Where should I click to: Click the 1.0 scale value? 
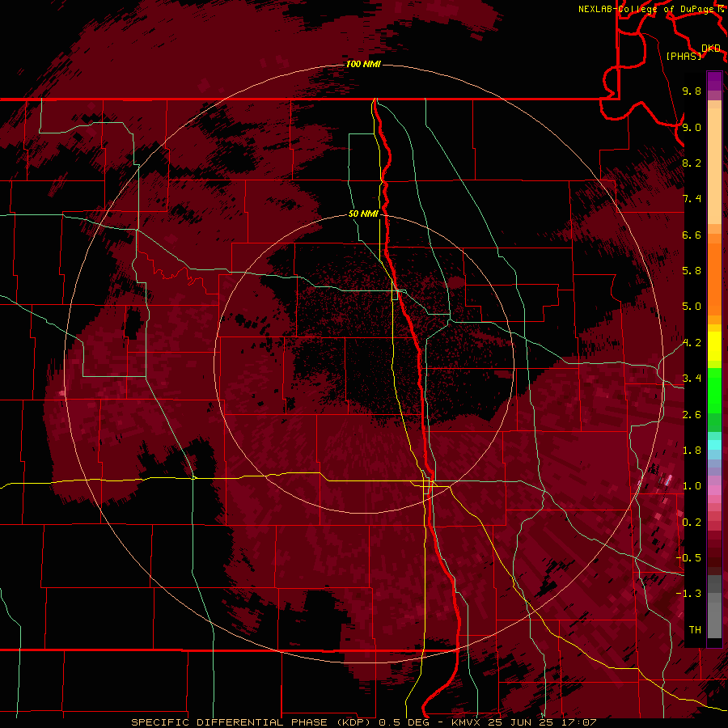tap(692, 486)
